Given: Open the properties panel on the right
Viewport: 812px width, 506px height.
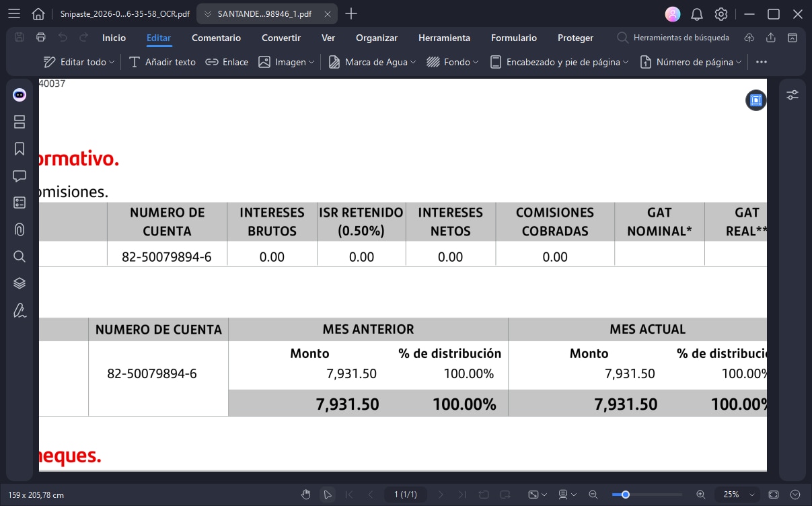Looking at the screenshot, I should pos(792,96).
